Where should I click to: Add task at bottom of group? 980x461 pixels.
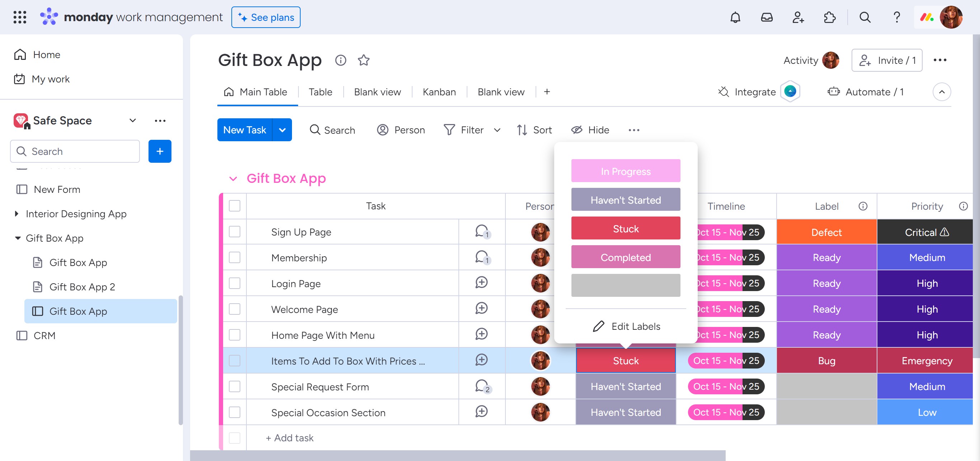coord(289,438)
